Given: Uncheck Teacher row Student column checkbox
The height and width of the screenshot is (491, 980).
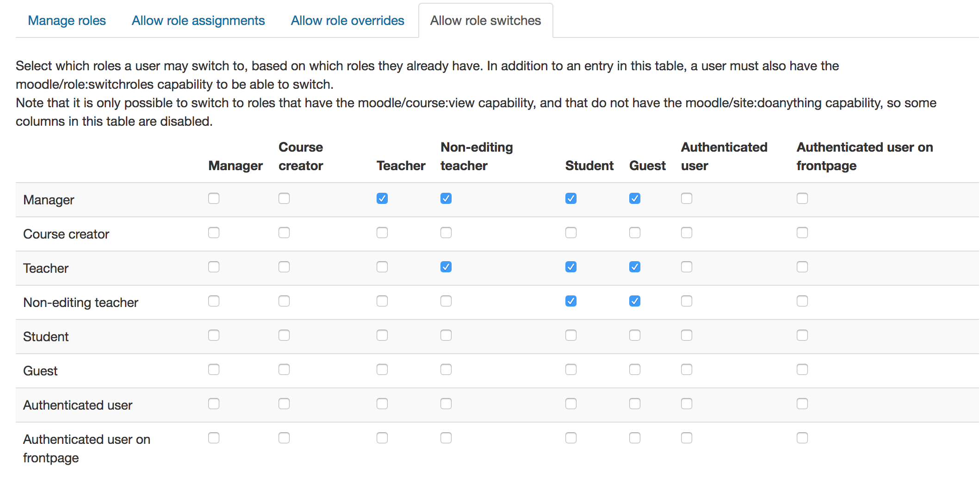Looking at the screenshot, I should (571, 267).
